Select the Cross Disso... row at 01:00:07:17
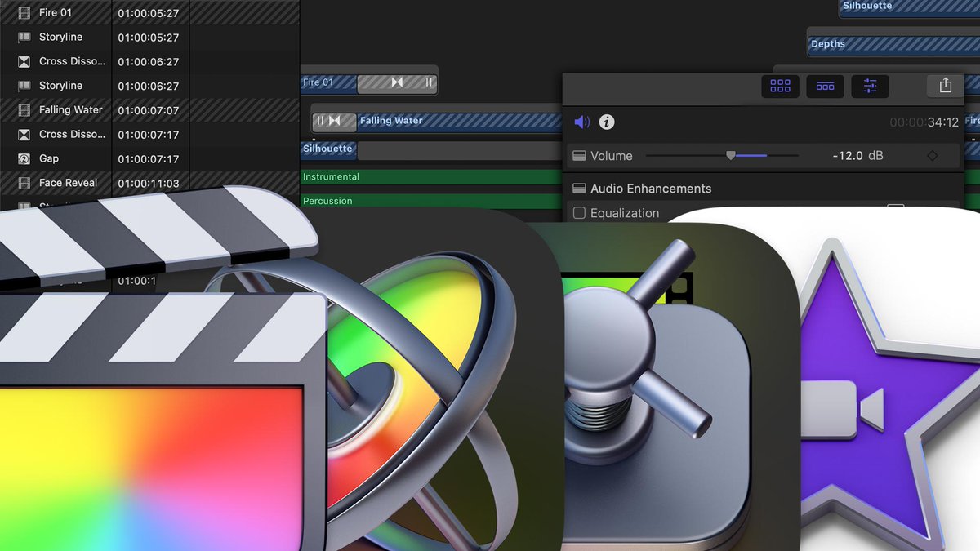 (x=149, y=134)
